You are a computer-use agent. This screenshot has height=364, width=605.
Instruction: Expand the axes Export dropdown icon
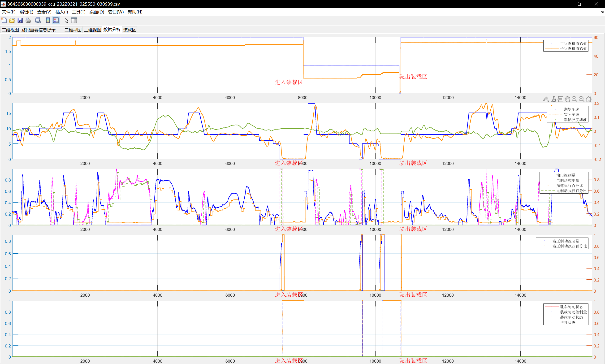546,99
